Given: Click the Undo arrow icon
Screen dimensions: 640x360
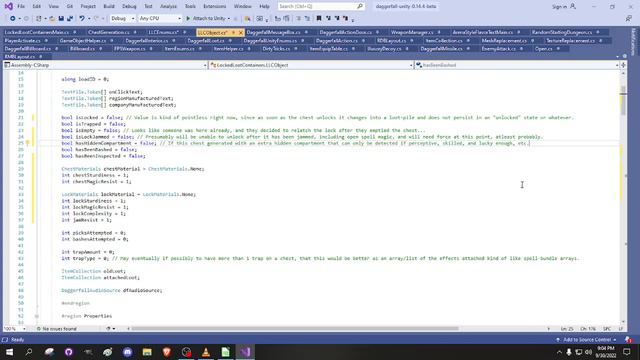Looking at the screenshot, I should (82, 18).
